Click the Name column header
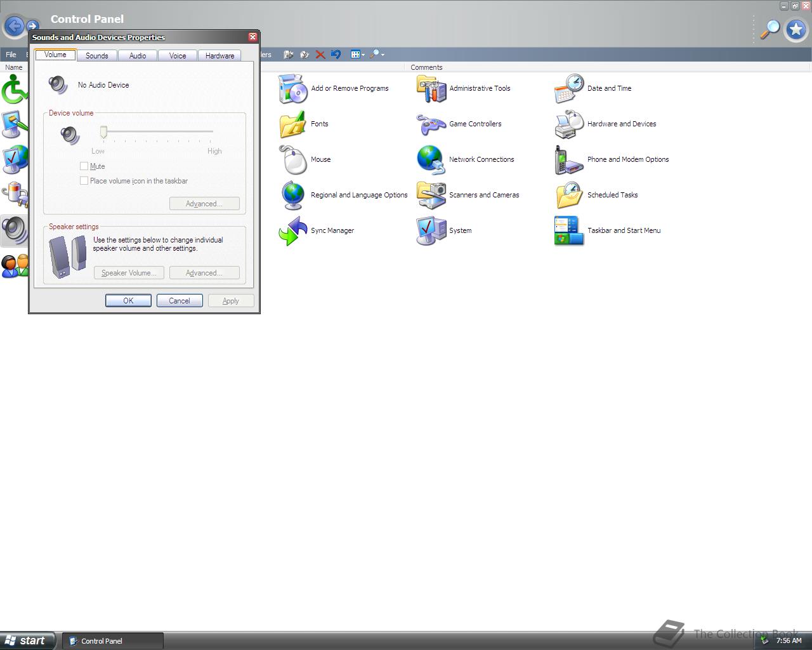This screenshot has width=812, height=650. [13, 67]
